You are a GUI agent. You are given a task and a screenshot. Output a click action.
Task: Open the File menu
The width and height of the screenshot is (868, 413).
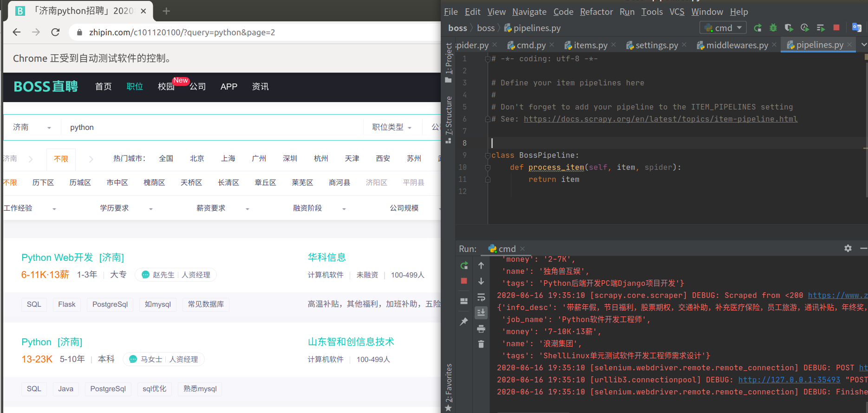point(450,12)
